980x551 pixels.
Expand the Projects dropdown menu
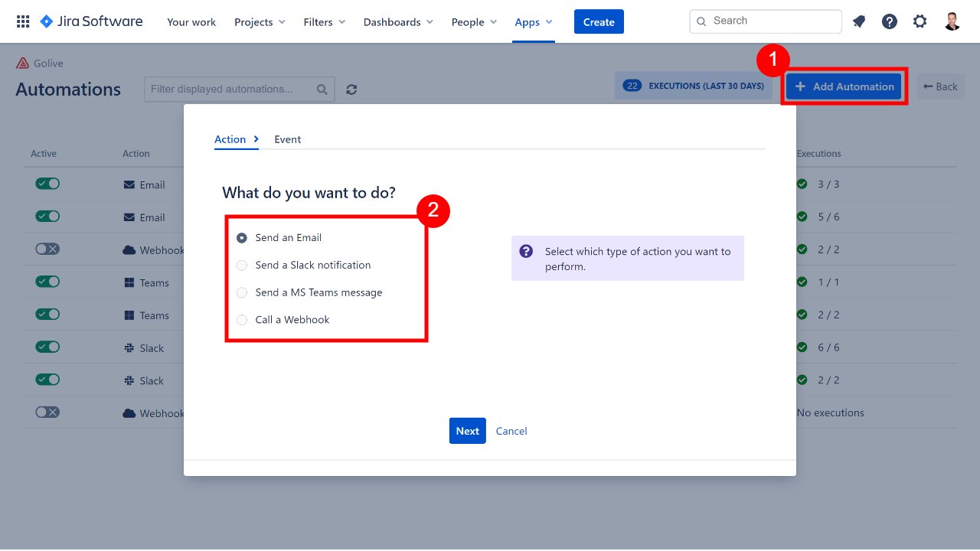pyautogui.click(x=260, y=22)
